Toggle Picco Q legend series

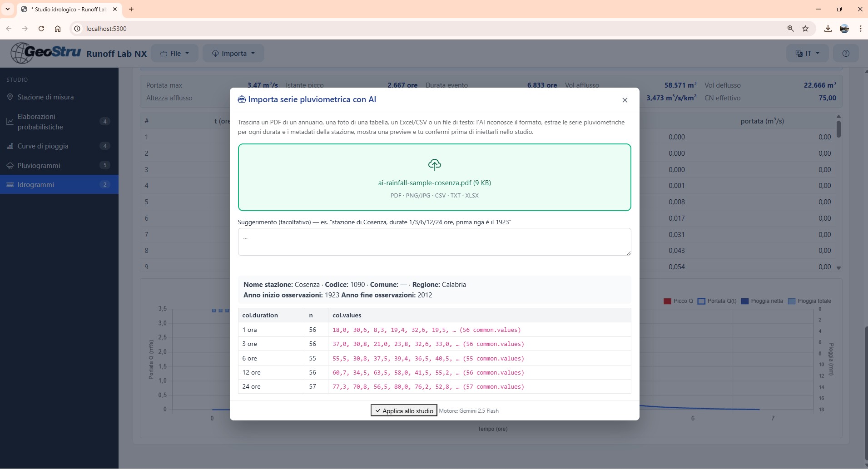678,301
